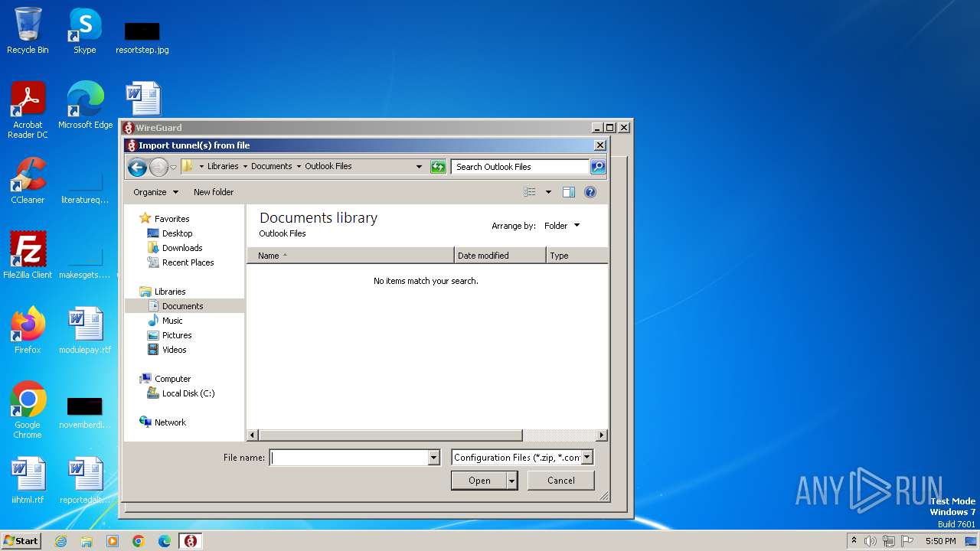The height and width of the screenshot is (551, 980).
Task: Sort by the Type column header
Action: point(577,256)
